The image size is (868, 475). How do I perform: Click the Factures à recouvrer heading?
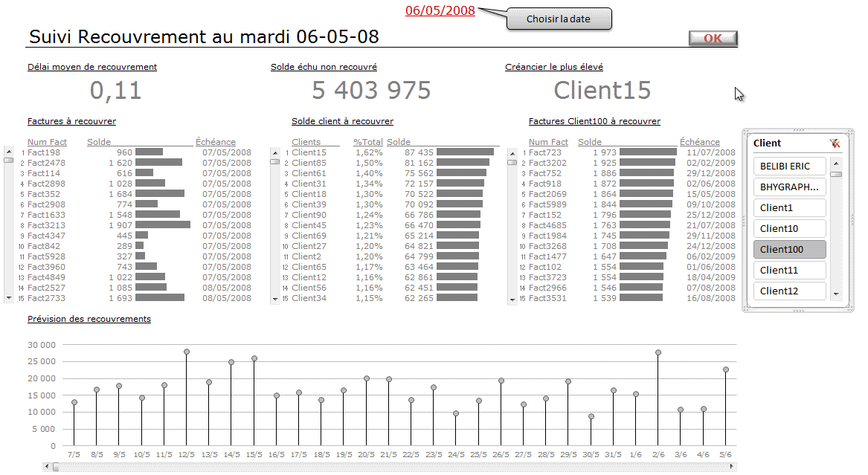(x=72, y=121)
